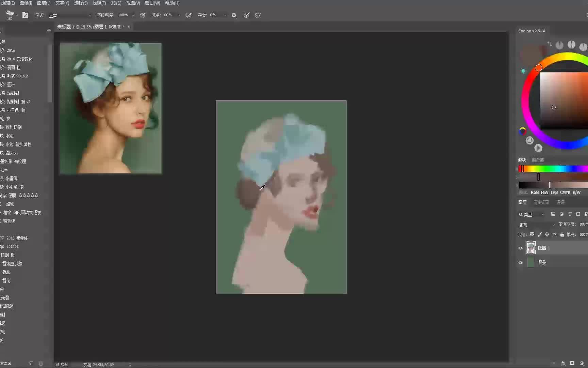The height and width of the screenshot is (368, 588).
Task: Click second Coolorus color mode circle icon
Action: [572, 45]
